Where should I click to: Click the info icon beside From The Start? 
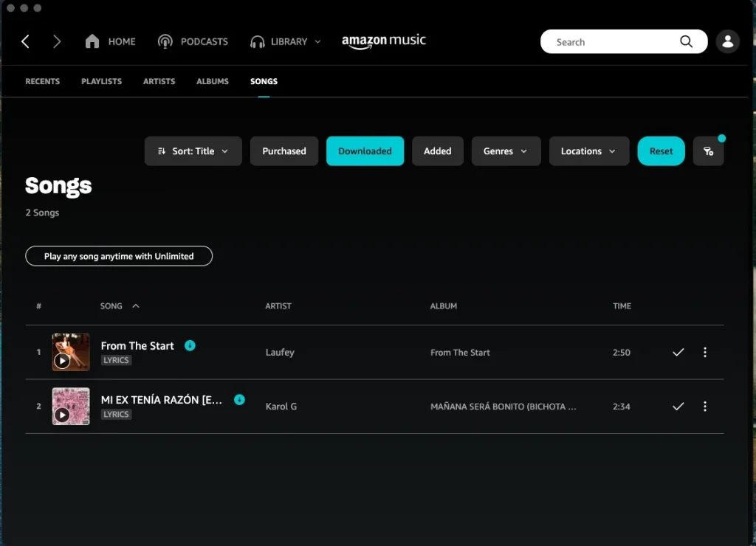click(x=190, y=345)
